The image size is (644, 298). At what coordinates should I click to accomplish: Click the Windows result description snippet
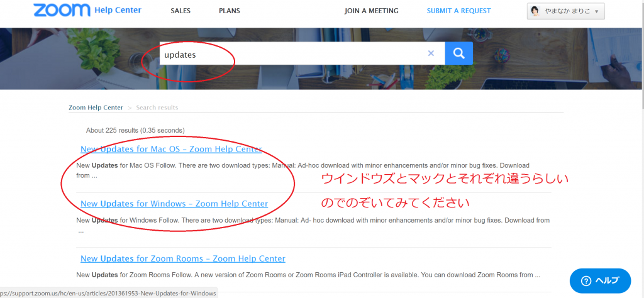[313, 225]
